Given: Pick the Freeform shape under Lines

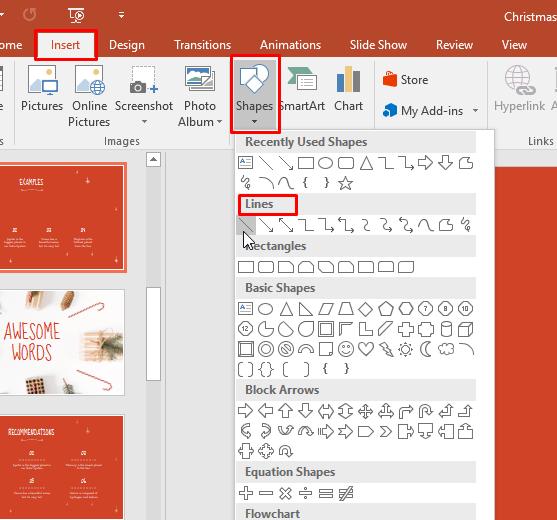Looking at the screenshot, I should coord(446,225).
